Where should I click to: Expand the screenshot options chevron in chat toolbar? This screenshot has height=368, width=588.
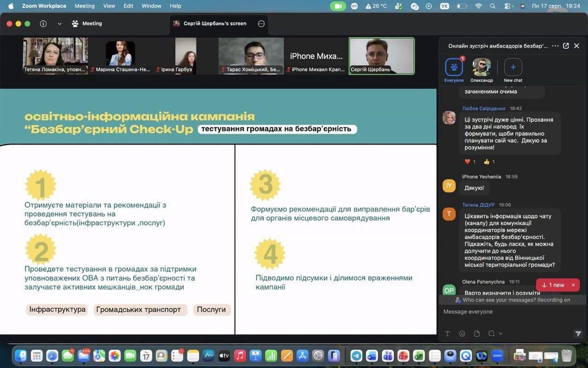tap(500, 333)
